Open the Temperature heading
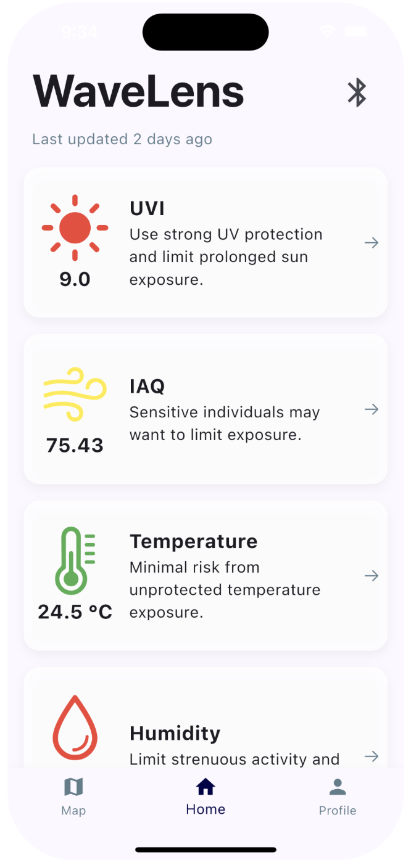This screenshot has width=411, height=868. 194,541
